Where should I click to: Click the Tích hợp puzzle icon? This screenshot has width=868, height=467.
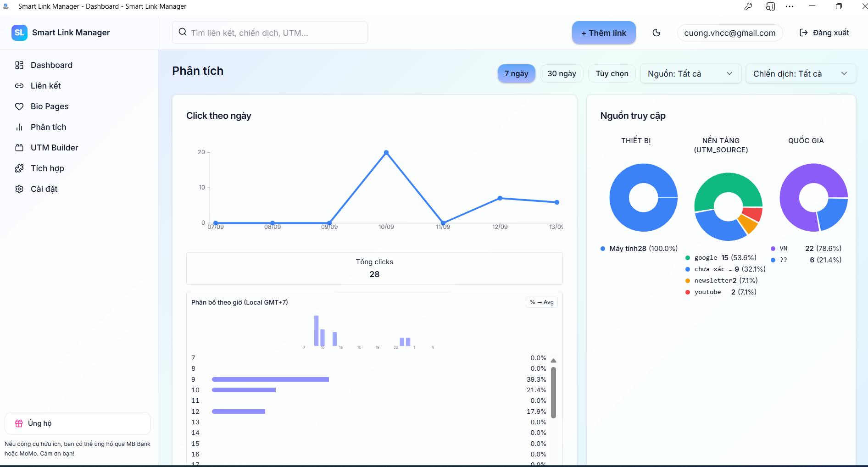tap(19, 168)
